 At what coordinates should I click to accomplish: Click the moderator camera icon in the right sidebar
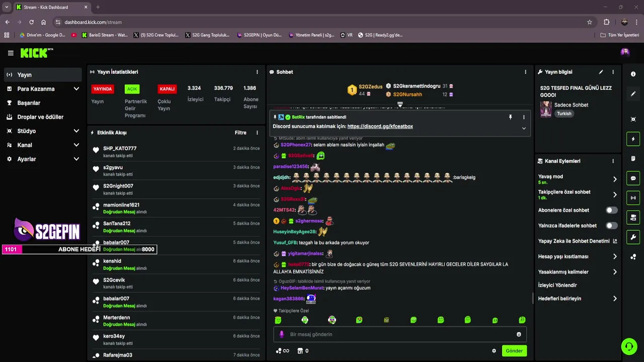633,217
